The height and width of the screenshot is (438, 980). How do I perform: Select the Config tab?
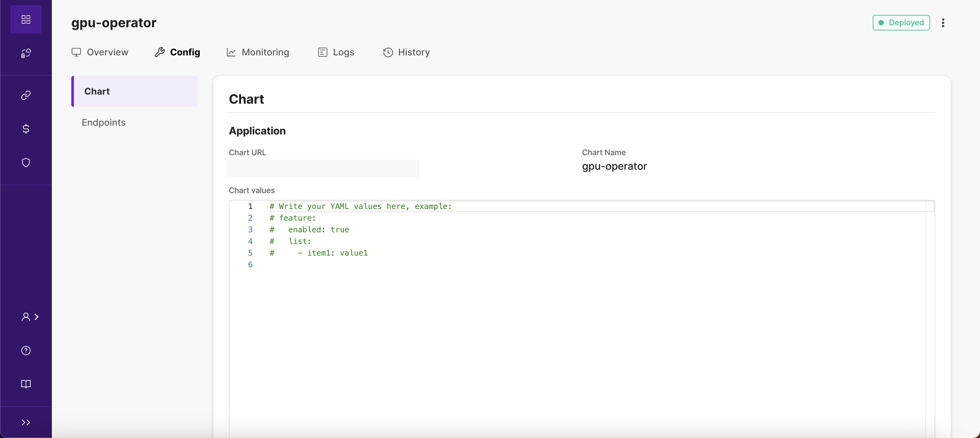177,52
